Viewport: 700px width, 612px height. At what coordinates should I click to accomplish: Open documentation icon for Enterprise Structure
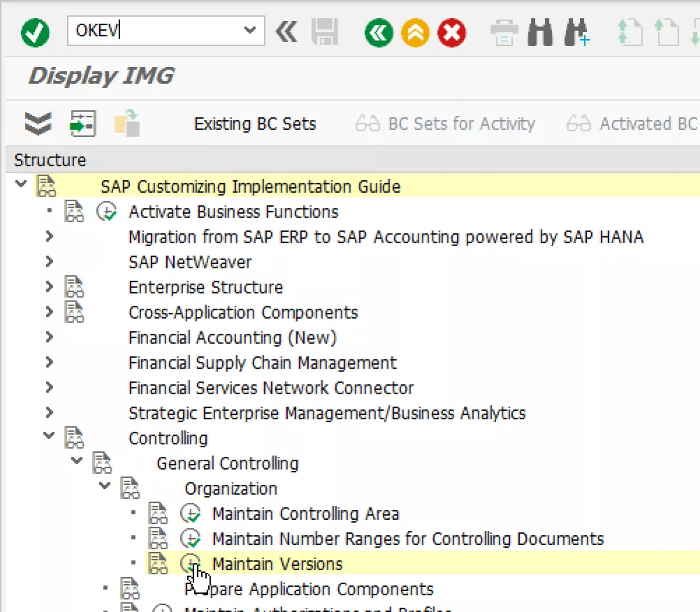(x=74, y=286)
